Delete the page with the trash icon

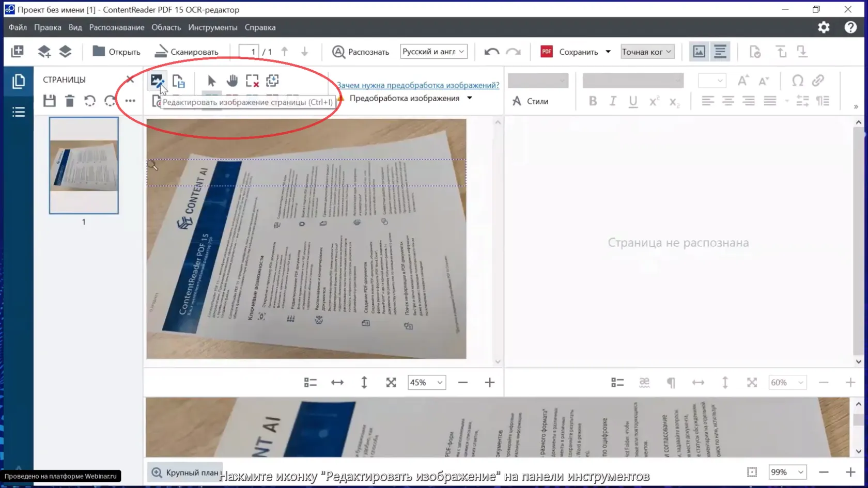[70, 101]
